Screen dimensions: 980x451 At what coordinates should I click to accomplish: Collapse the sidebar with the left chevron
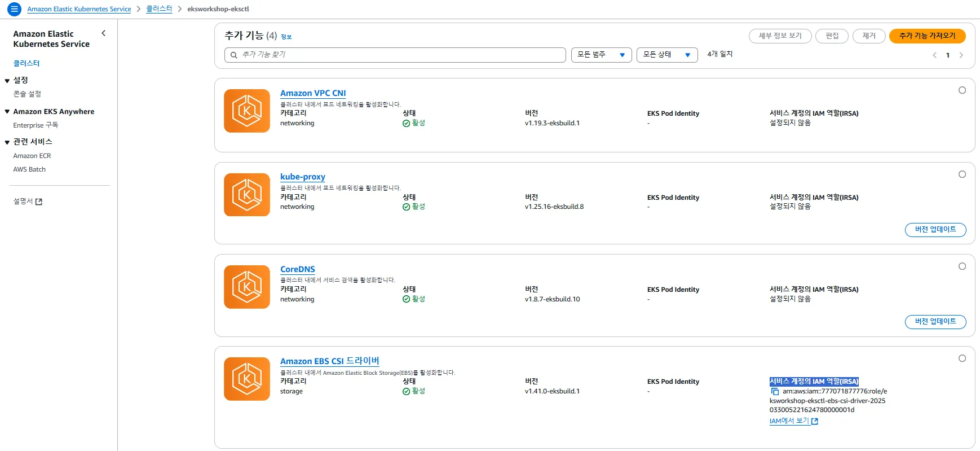tap(104, 33)
